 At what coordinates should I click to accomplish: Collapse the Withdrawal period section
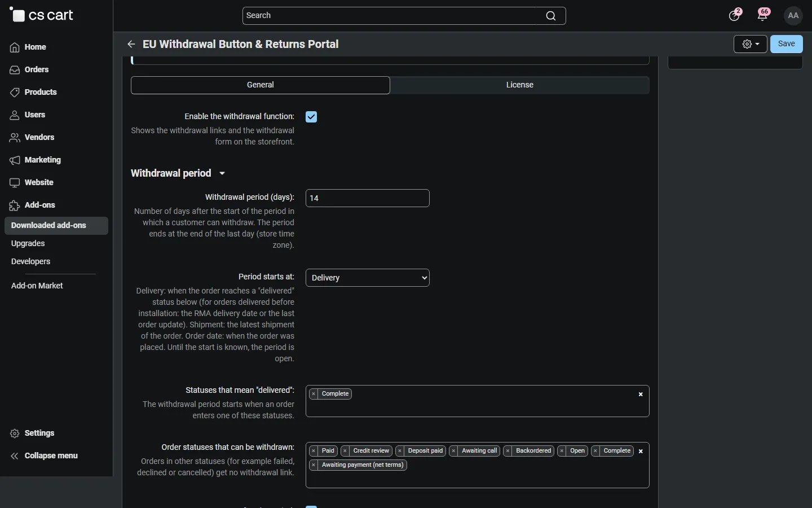178,173
